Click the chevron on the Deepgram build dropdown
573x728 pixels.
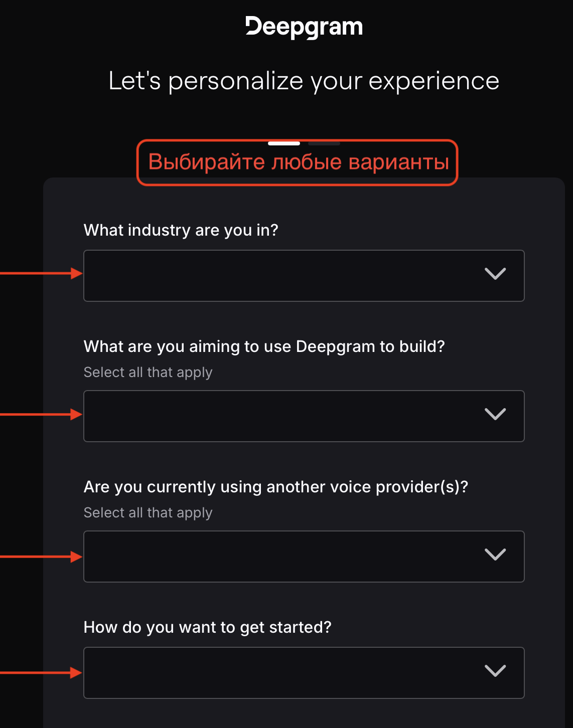[496, 415]
